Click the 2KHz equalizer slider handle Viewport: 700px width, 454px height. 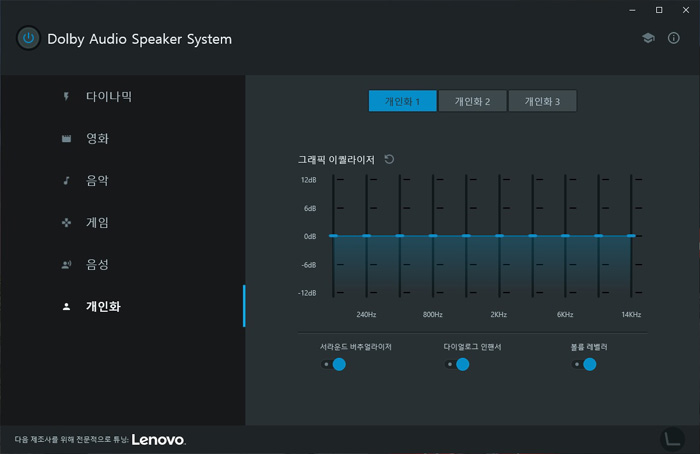499,236
